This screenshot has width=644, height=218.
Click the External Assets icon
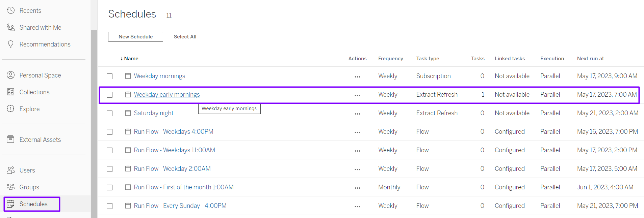pos(11,139)
